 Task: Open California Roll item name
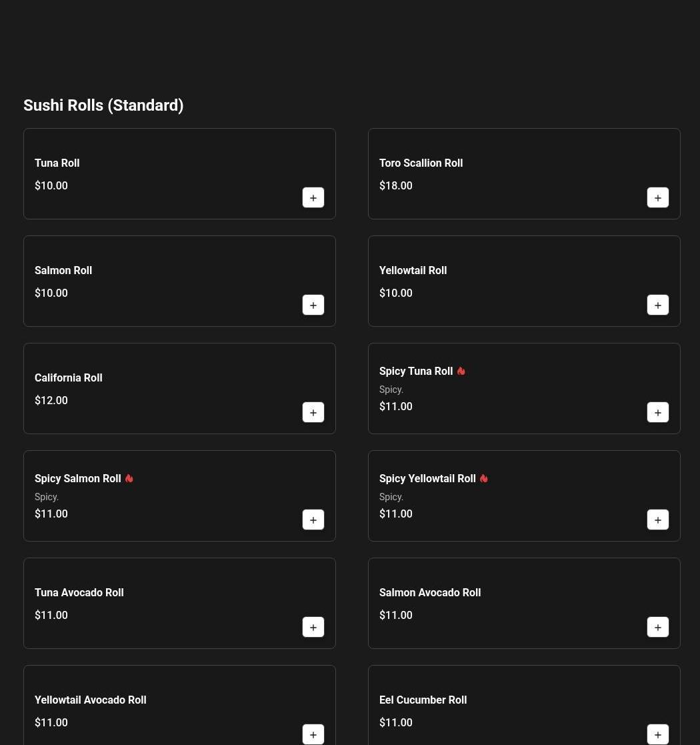click(x=68, y=378)
